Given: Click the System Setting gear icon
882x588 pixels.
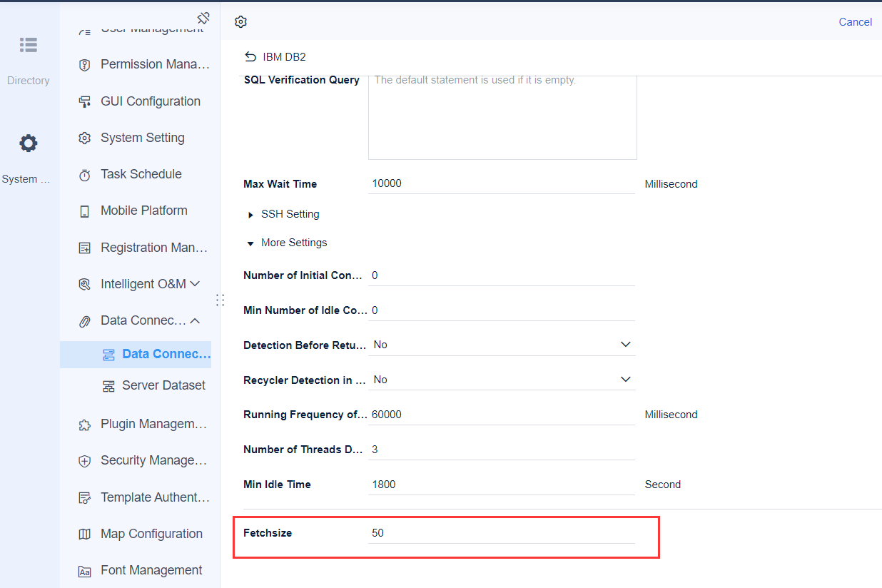Looking at the screenshot, I should pos(85,138).
